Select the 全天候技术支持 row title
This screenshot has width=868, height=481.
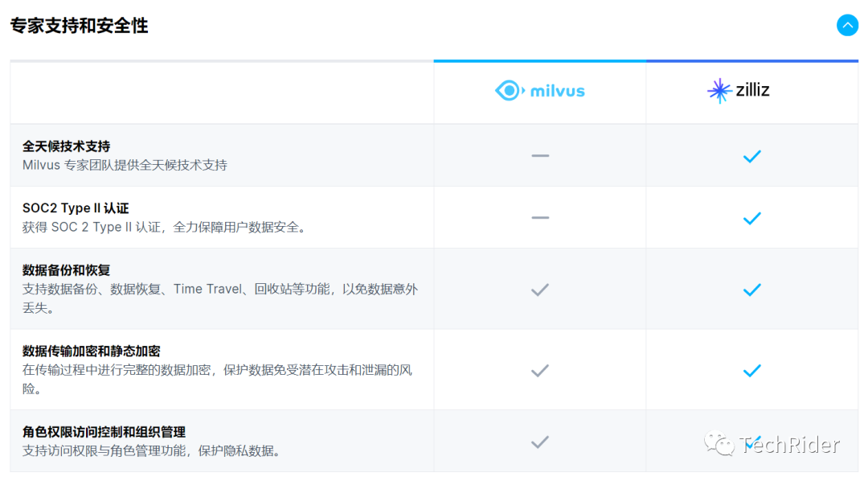tap(67, 146)
